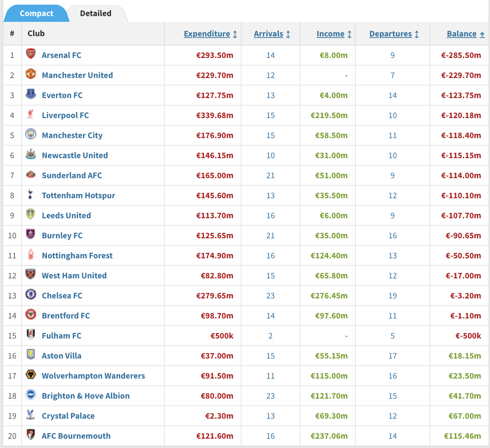Image resolution: width=490 pixels, height=448 pixels.
Task: Click the Crystal Palace club crest
Action: point(31,415)
